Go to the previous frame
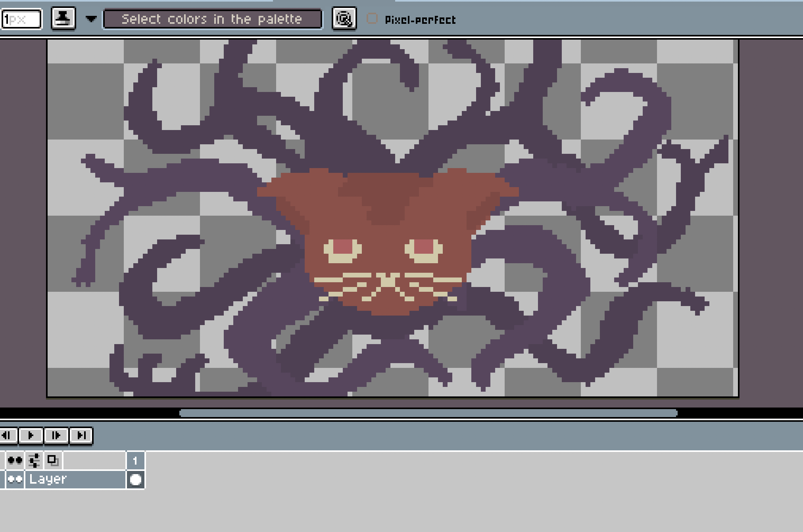The width and height of the screenshot is (803, 532). click(8, 435)
